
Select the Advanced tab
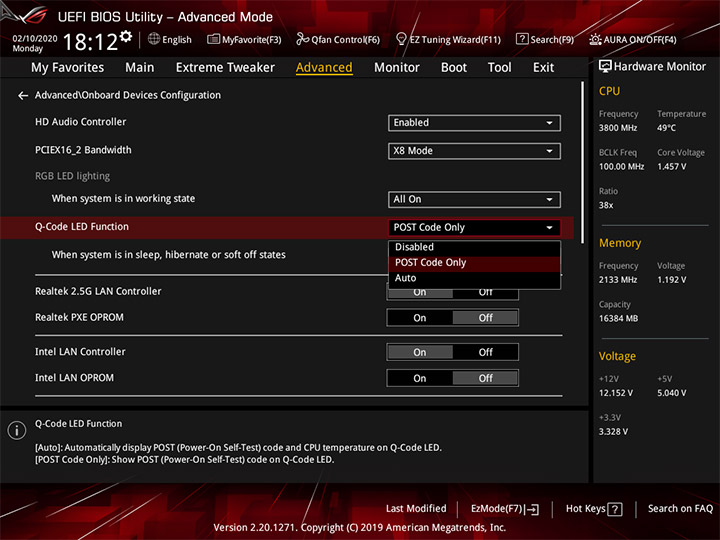[324, 68]
